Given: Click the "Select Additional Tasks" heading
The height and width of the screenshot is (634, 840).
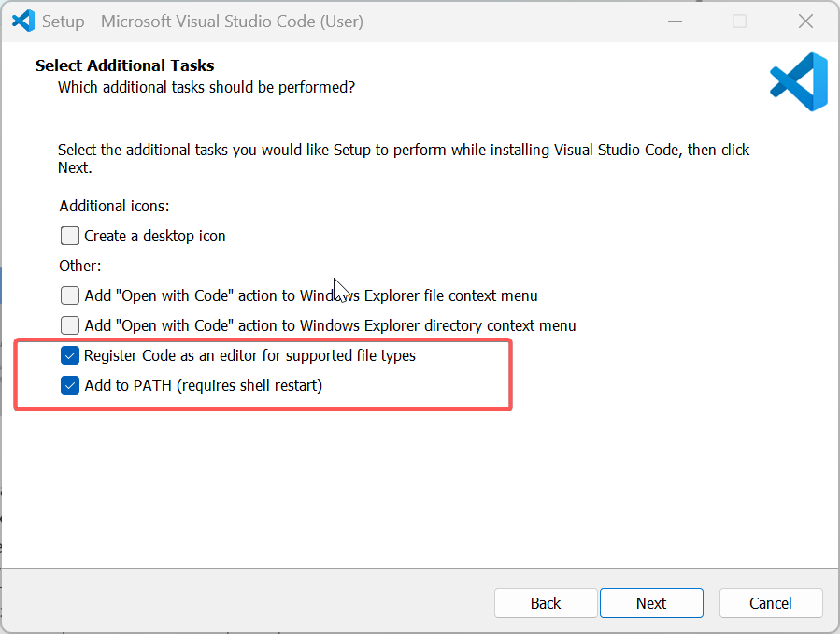Looking at the screenshot, I should pyautogui.click(x=125, y=65).
